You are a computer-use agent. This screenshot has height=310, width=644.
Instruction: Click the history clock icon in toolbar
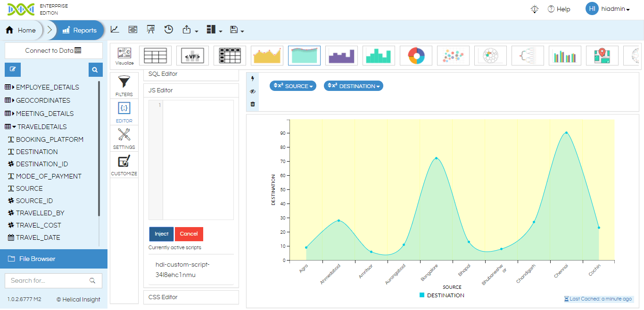tap(169, 29)
